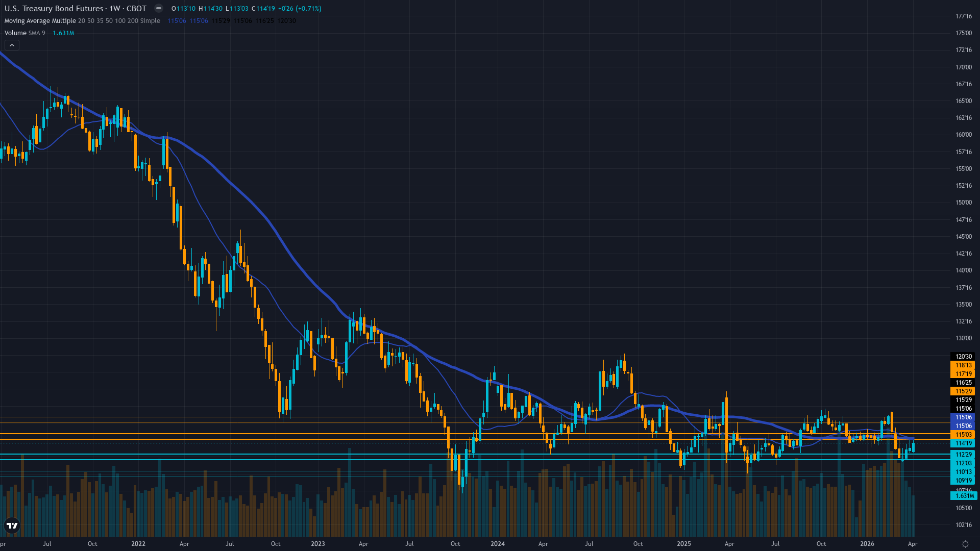
Task: Click the 130'00 price axis label
Action: [x=964, y=338]
